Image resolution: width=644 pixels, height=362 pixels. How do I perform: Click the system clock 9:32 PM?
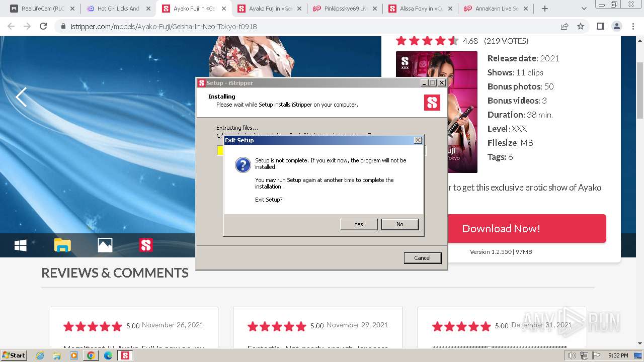pyautogui.click(x=618, y=355)
